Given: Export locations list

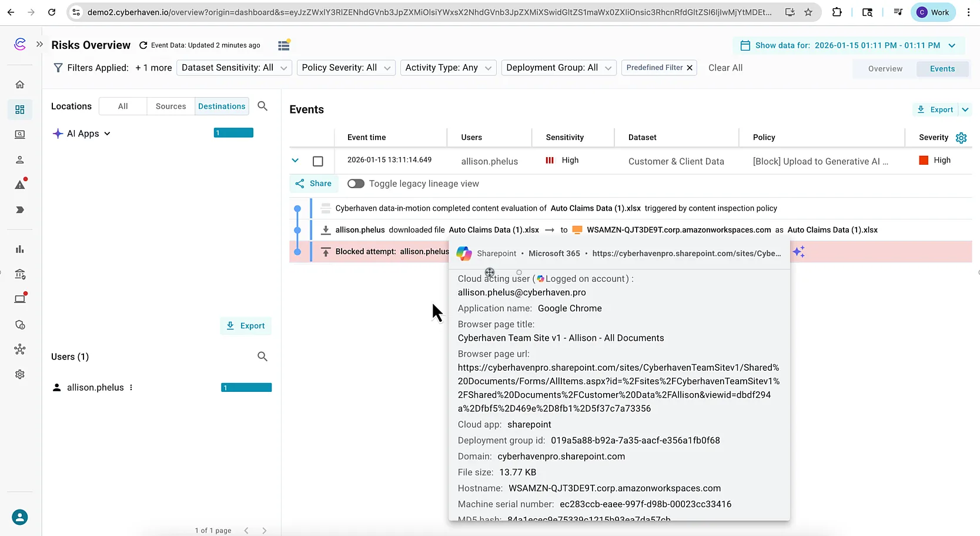Looking at the screenshot, I should 246,326.
